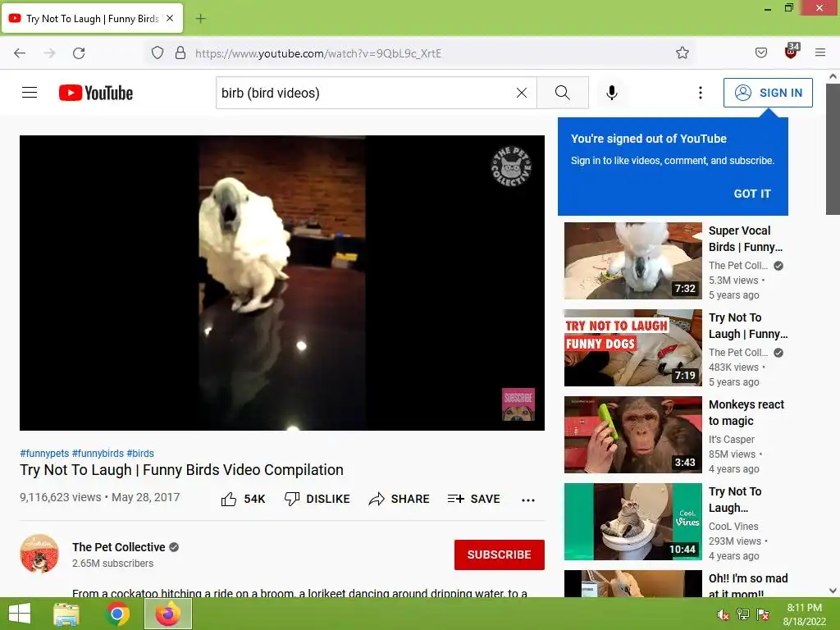Viewport: 840px width, 630px height.
Task: View site security padlock info
Action: (x=180, y=52)
